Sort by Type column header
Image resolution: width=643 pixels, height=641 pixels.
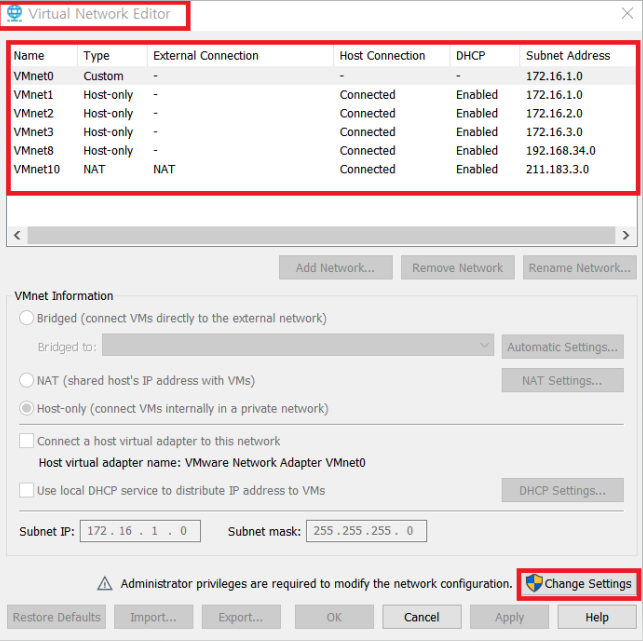[x=112, y=55]
